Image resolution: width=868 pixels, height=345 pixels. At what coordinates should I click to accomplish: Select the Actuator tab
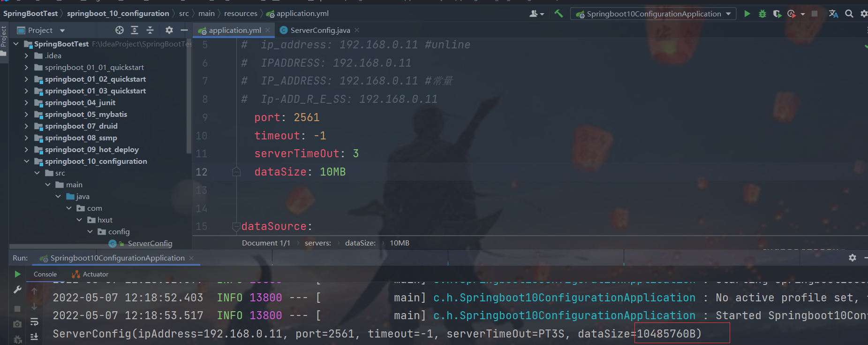[x=90, y=274]
